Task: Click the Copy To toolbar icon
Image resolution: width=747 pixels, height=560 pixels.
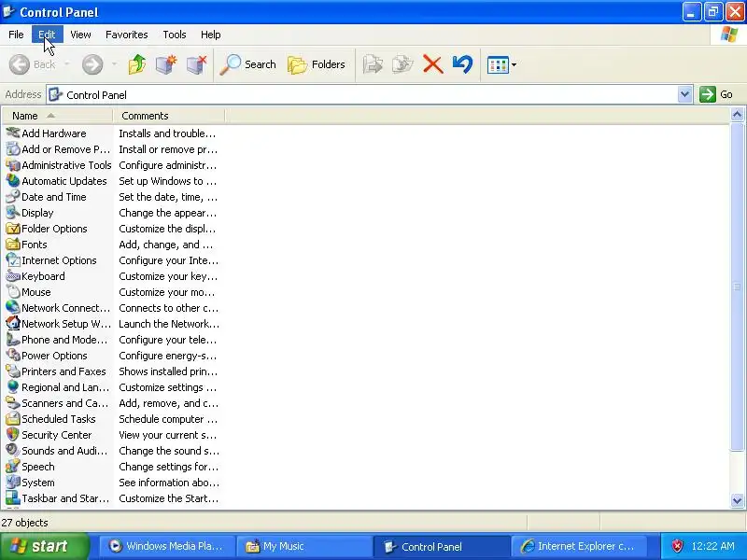Action: click(x=402, y=64)
